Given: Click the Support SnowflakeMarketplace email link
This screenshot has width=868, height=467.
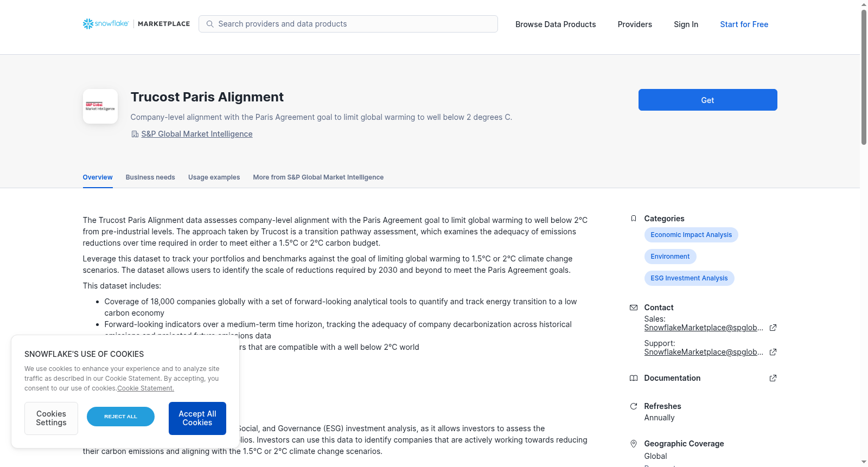Looking at the screenshot, I should point(704,352).
